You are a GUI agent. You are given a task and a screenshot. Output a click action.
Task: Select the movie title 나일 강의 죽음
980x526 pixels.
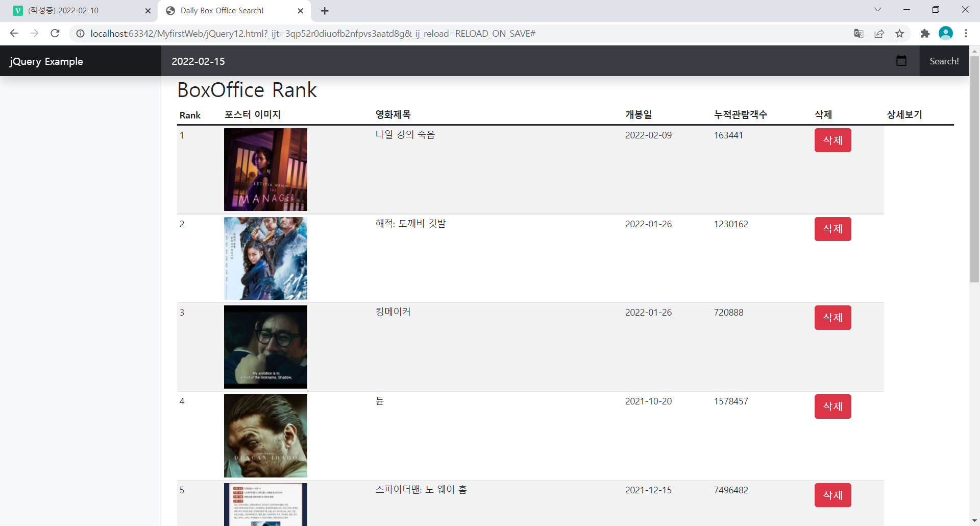click(x=405, y=135)
